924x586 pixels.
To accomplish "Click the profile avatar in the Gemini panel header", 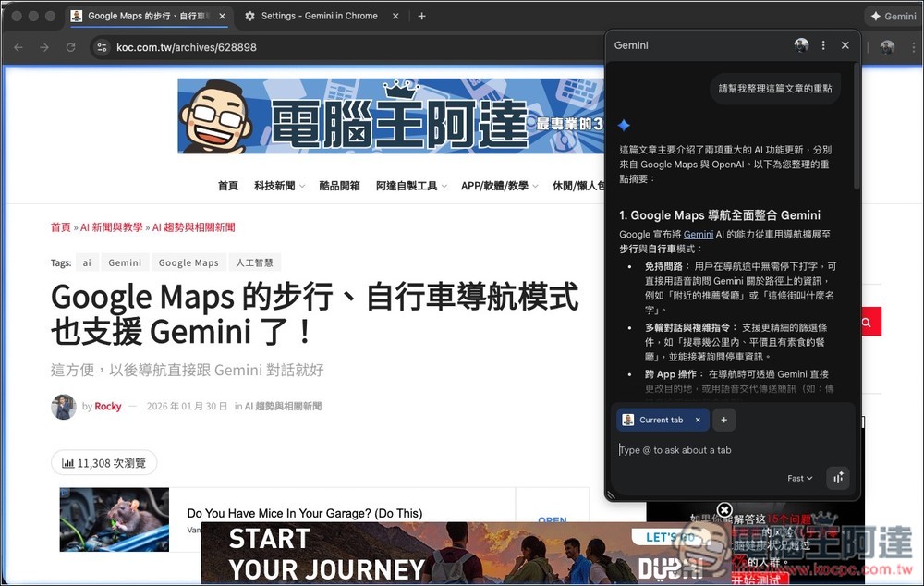I will (801, 44).
